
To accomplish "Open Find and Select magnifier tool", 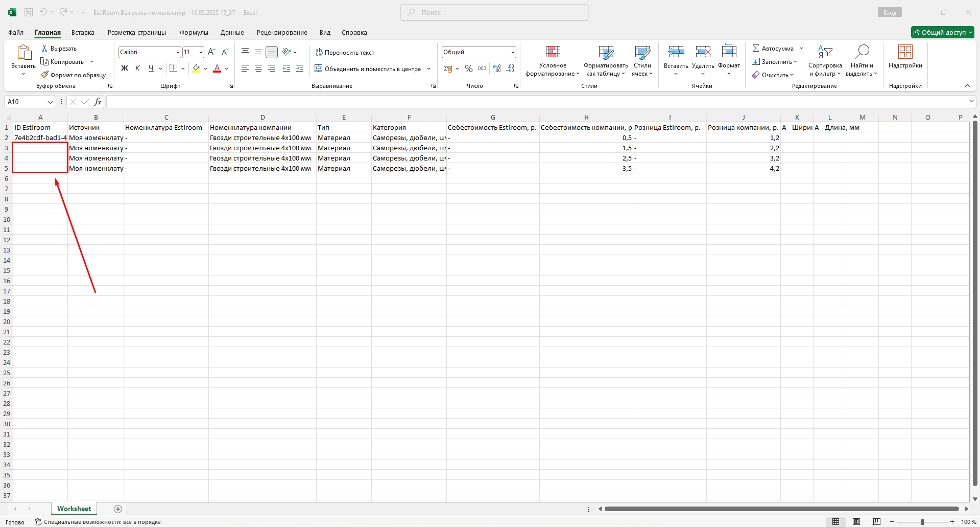I will pyautogui.click(x=862, y=52).
